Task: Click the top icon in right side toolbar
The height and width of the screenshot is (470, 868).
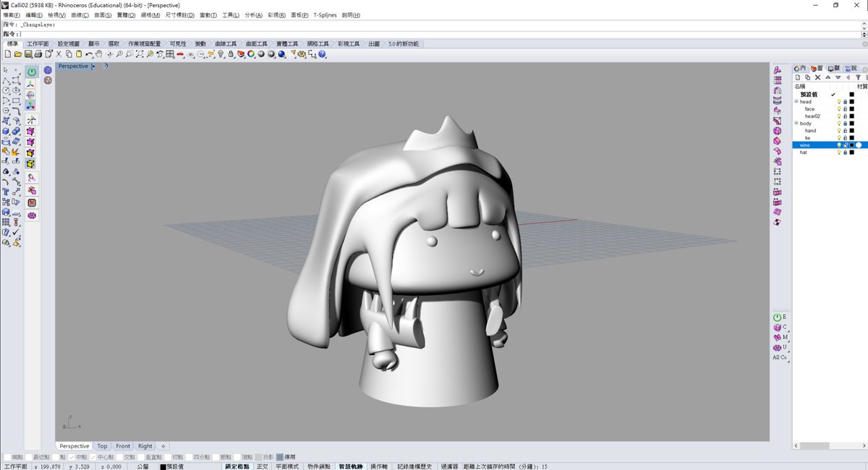Action: (777, 70)
